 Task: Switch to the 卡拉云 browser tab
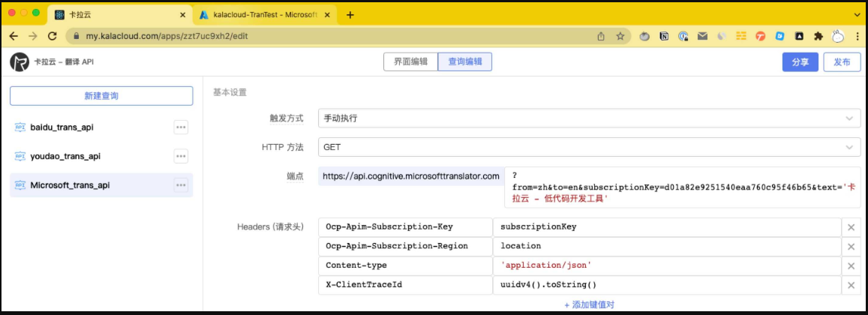coord(120,15)
